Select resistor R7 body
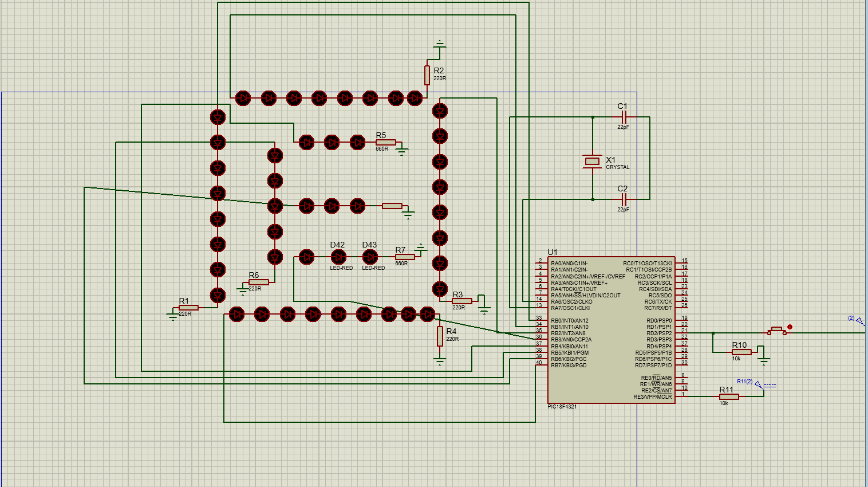This screenshot has height=487, width=868. click(405, 257)
